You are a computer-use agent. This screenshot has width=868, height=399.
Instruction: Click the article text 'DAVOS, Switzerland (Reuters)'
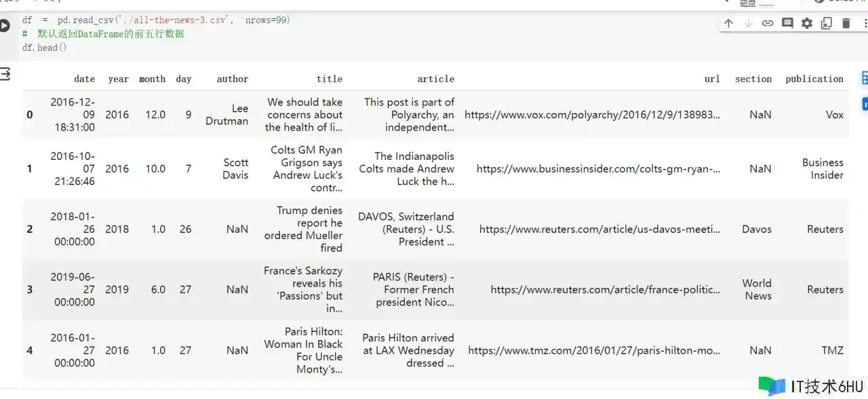pos(406,229)
